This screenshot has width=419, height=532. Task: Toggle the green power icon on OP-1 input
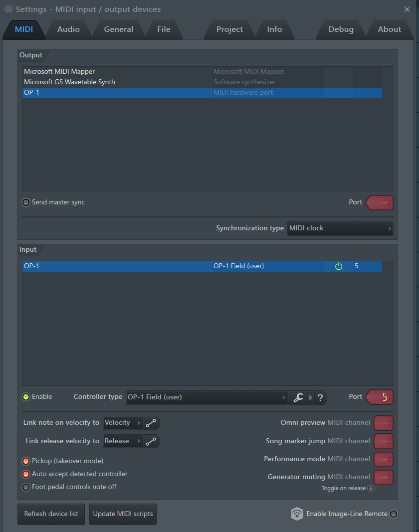point(339,266)
